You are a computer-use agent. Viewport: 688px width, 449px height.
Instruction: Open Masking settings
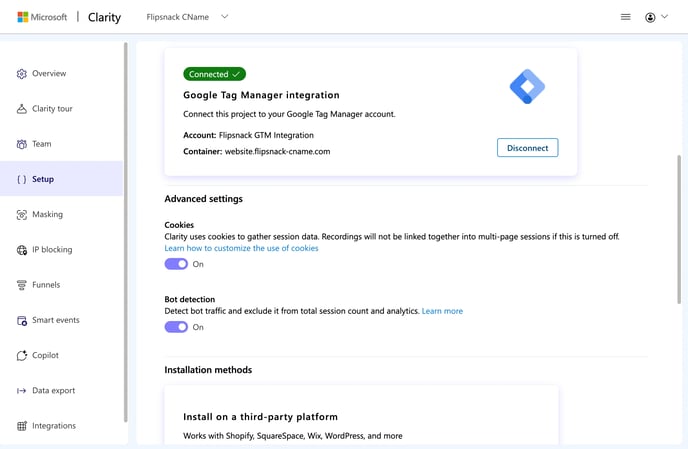tap(61, 215)
